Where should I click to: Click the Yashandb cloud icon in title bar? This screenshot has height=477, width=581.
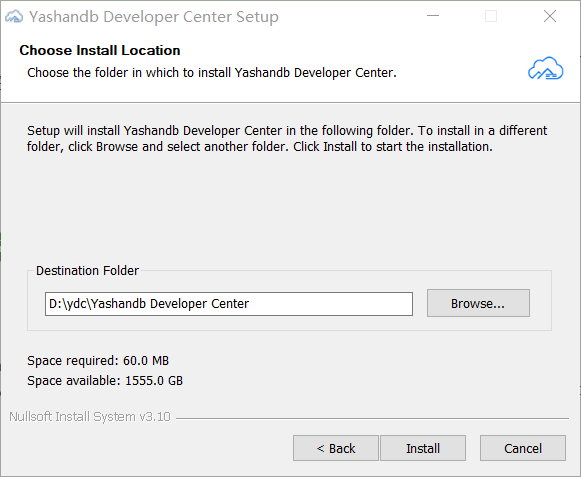tap(14, 16)
